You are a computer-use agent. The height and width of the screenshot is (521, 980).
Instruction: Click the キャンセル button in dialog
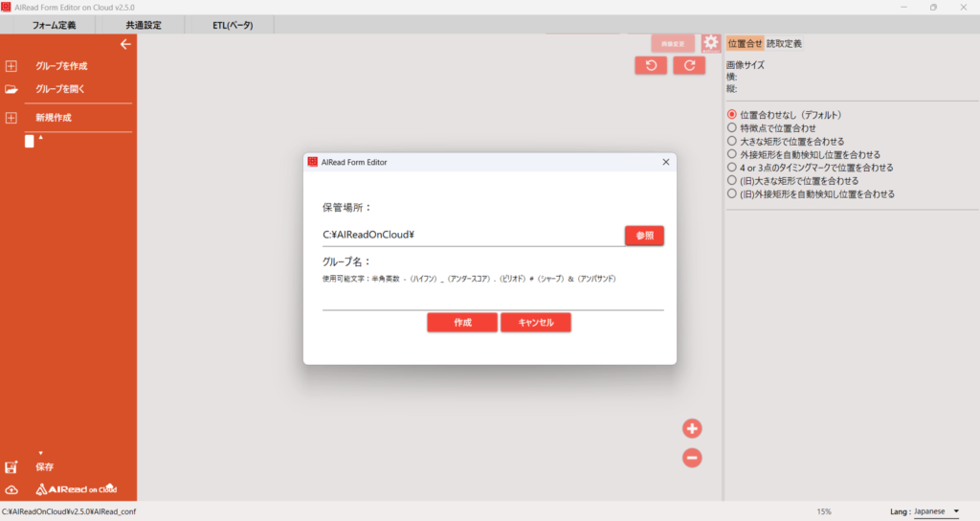click(536, 322)
